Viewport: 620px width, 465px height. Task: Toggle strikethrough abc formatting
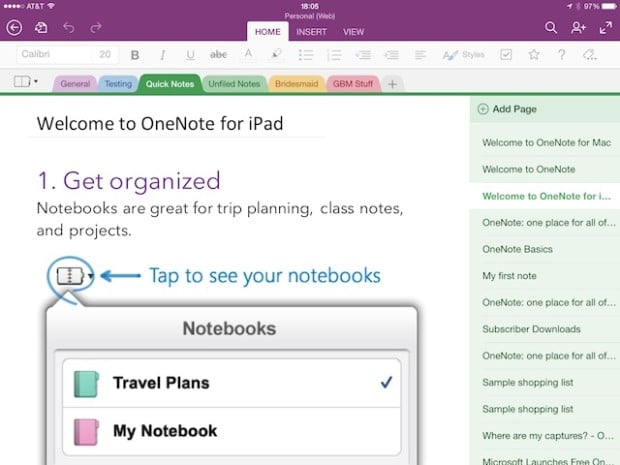(x=218, y=55)
